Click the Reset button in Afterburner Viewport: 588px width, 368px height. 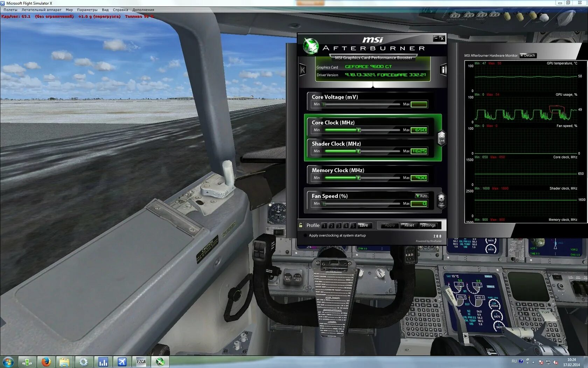coord(409,225)
